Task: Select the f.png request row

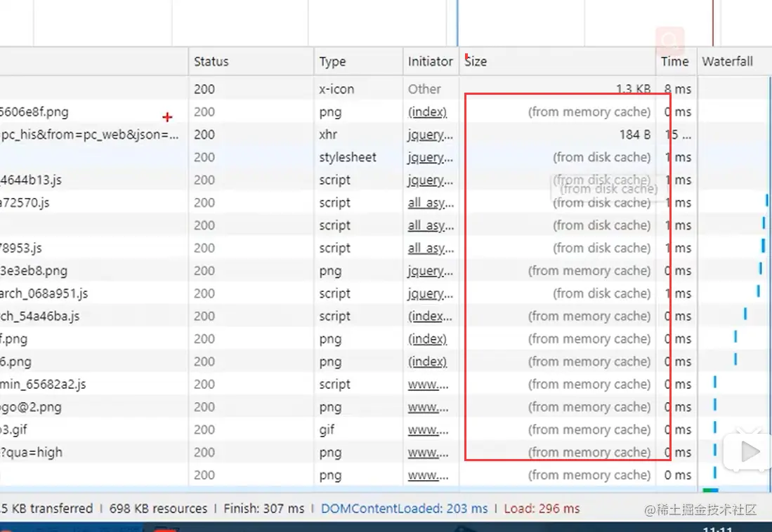Action: pyautogui.click(x=14, y=338)
